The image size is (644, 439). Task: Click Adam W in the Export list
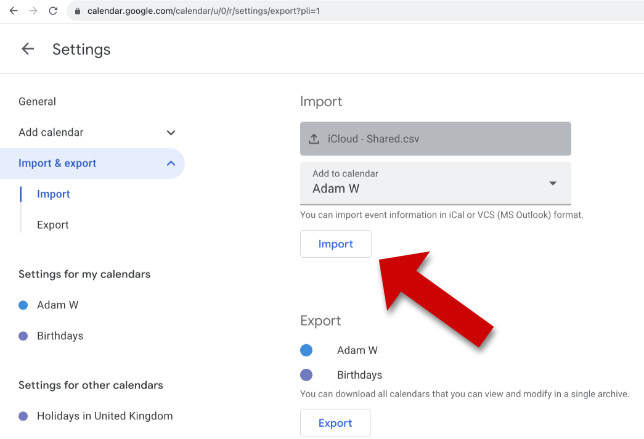pos(357,350)
